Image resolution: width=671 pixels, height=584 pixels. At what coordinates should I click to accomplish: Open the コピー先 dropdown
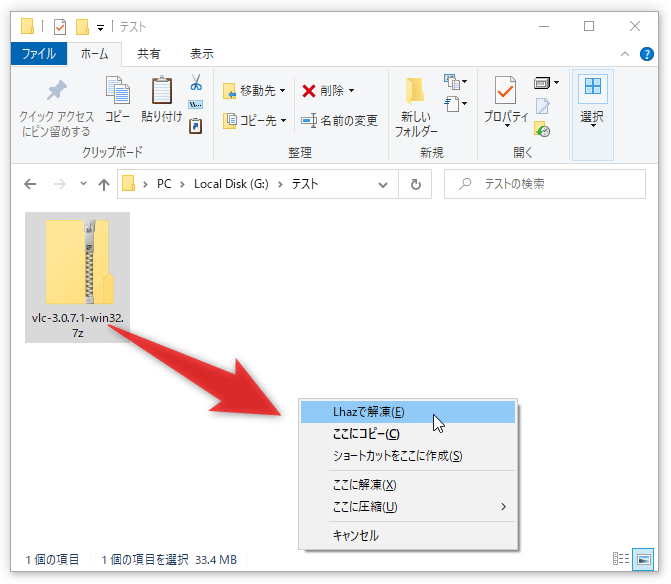coord(254,121)
